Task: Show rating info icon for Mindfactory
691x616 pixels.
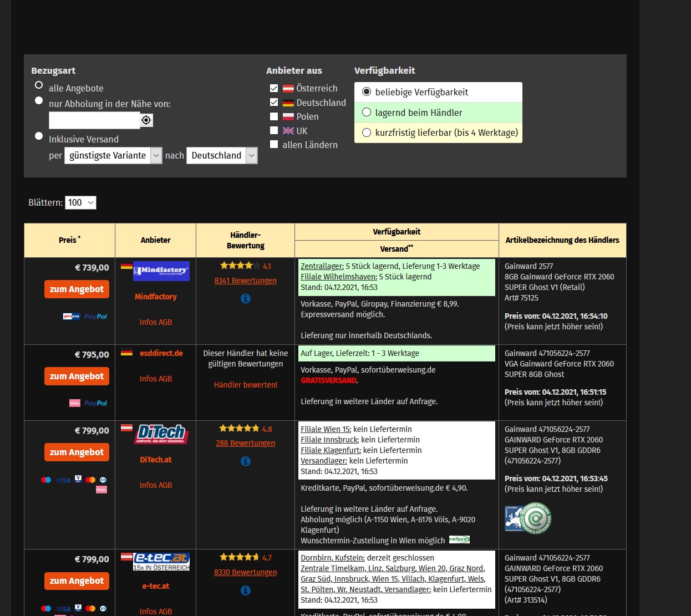Action: point(246,298)
